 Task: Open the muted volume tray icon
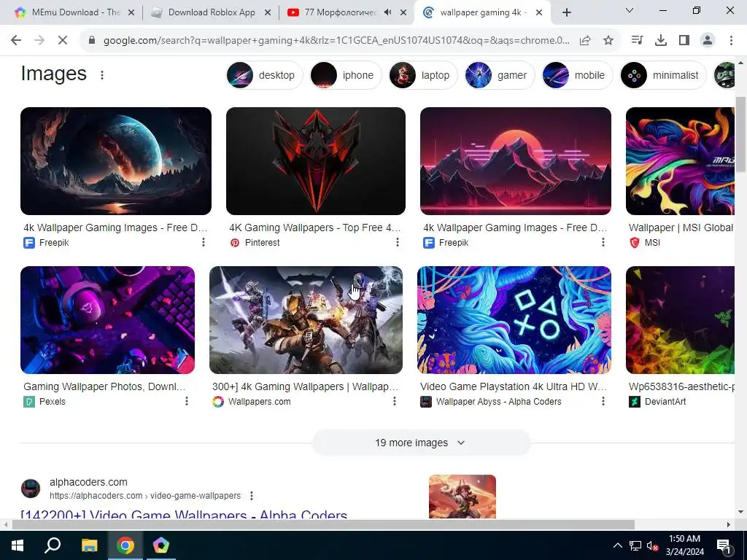(x=652, y=546)
